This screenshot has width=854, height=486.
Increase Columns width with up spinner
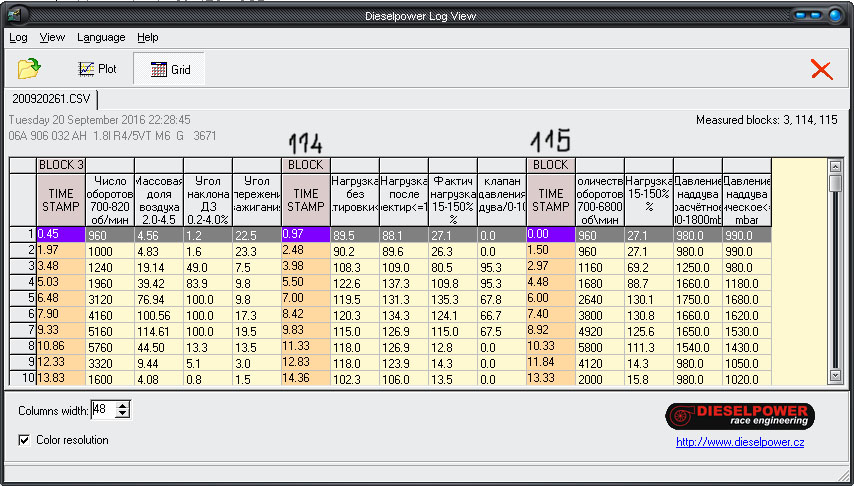(123, 405)
